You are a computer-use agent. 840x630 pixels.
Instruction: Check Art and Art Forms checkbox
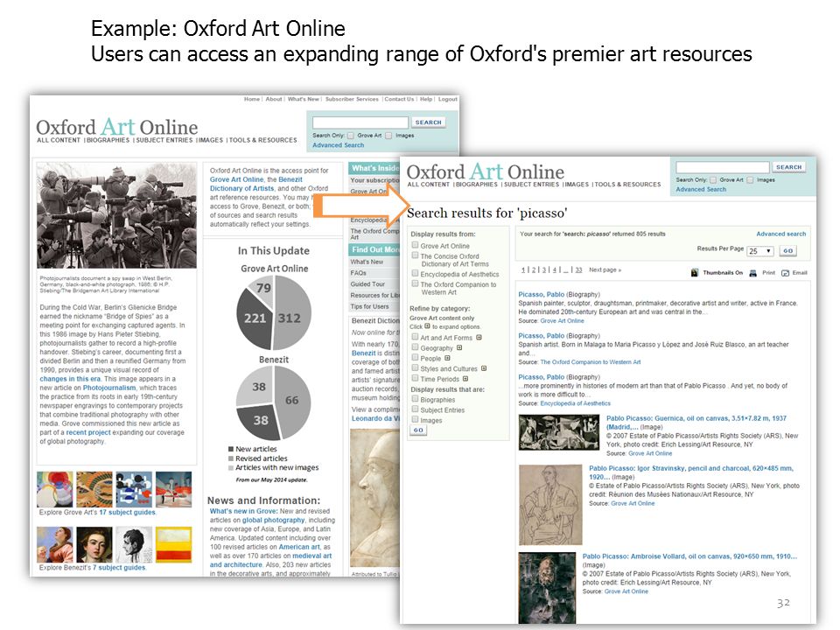(x=415, y=337)
